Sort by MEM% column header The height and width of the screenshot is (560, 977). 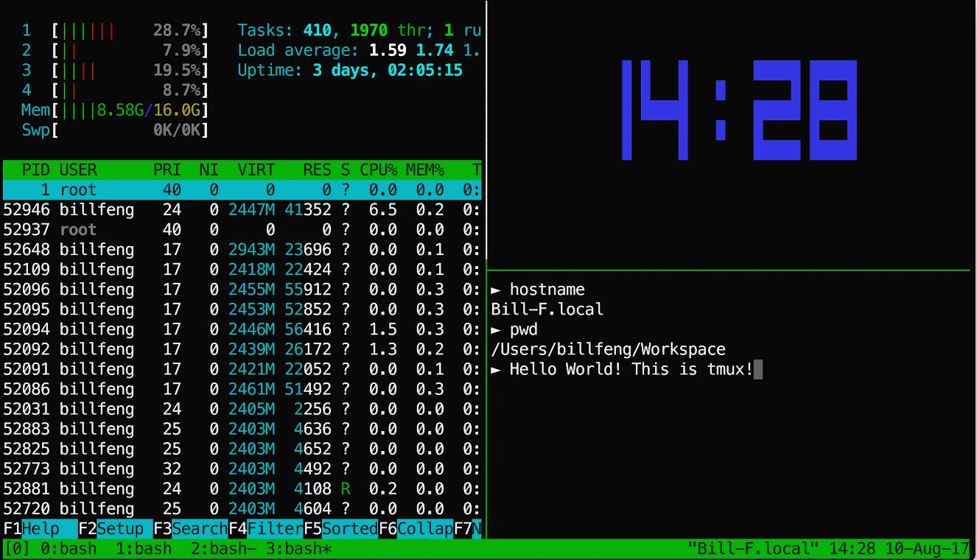(424, 170)
